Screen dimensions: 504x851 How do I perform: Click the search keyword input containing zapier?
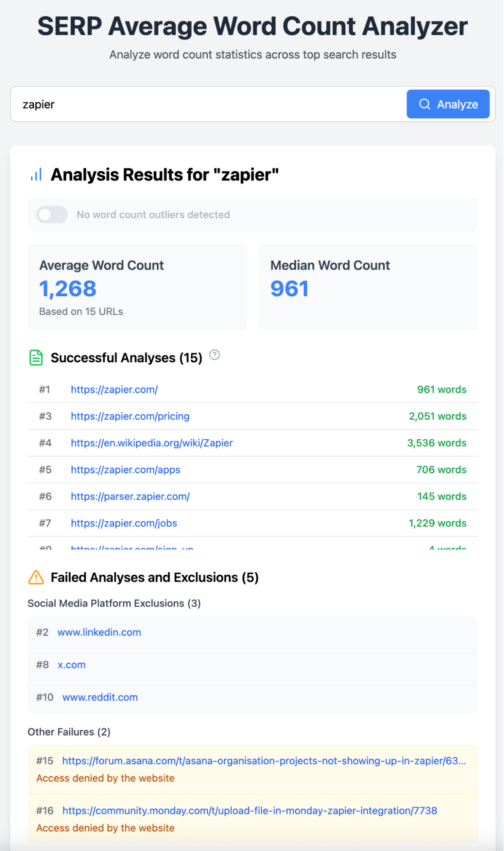click(x=209, y=104)
